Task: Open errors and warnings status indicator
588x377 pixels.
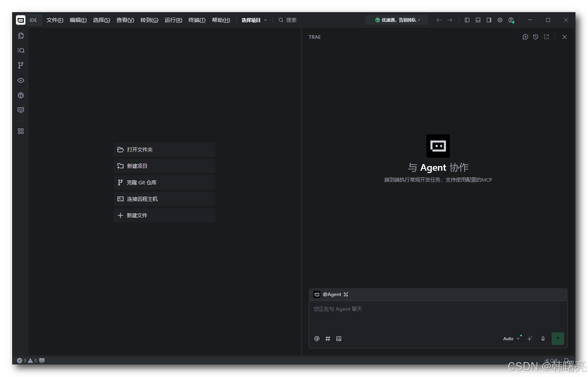Action: click(27, 361)
